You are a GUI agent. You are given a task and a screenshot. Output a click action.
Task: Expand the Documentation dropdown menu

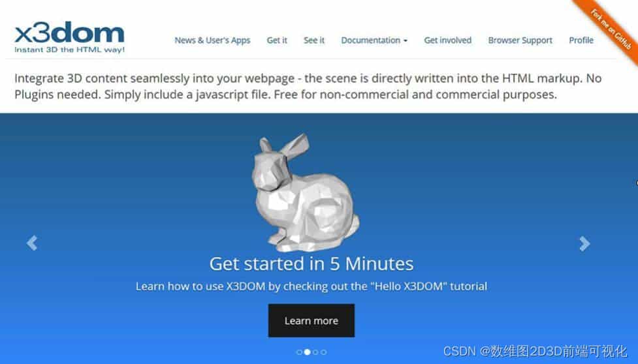pos(374,40)
